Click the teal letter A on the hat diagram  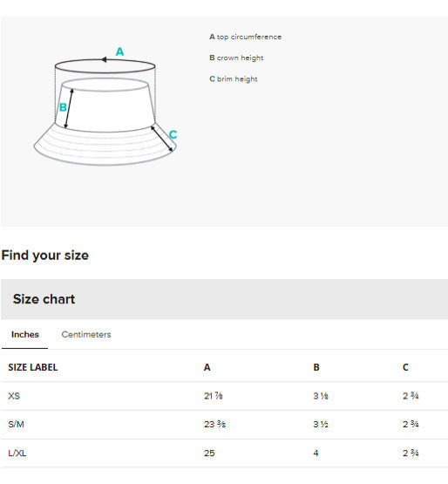[119, 51]
